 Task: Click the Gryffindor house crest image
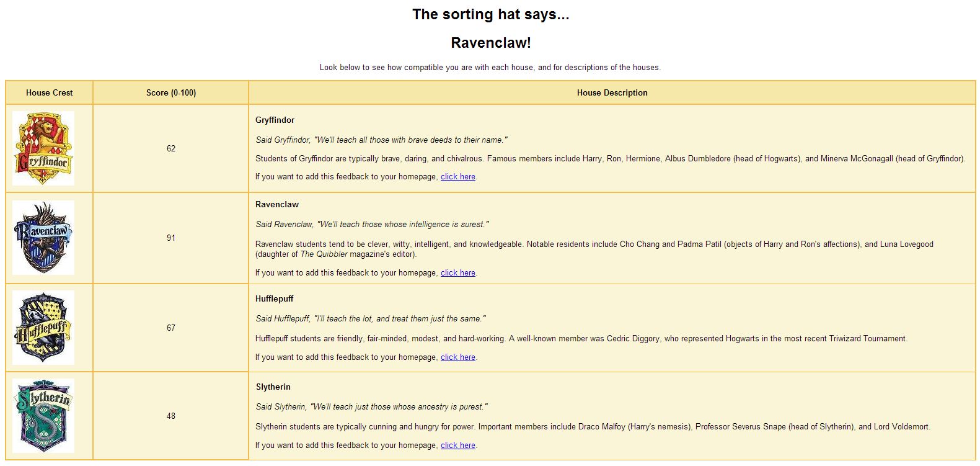pyautogui.click(x=43, y=148)
